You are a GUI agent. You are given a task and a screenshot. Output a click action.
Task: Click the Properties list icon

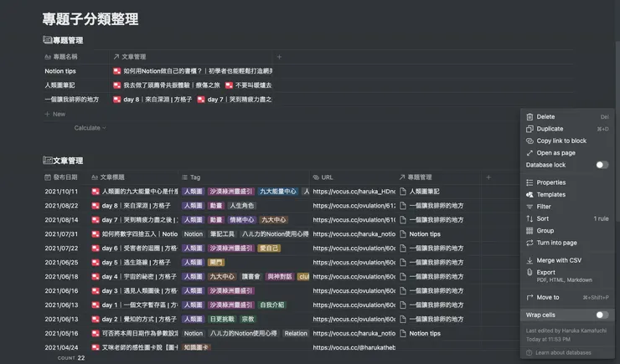[530, 182]
